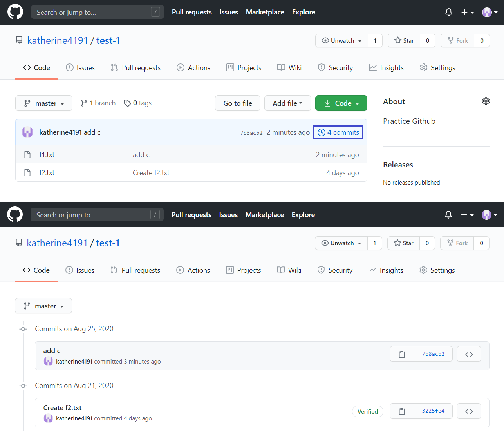Click katherine4191 avatar in latest commit bar
The height and width of the screenshot is (431, 504).
(27, 132)
